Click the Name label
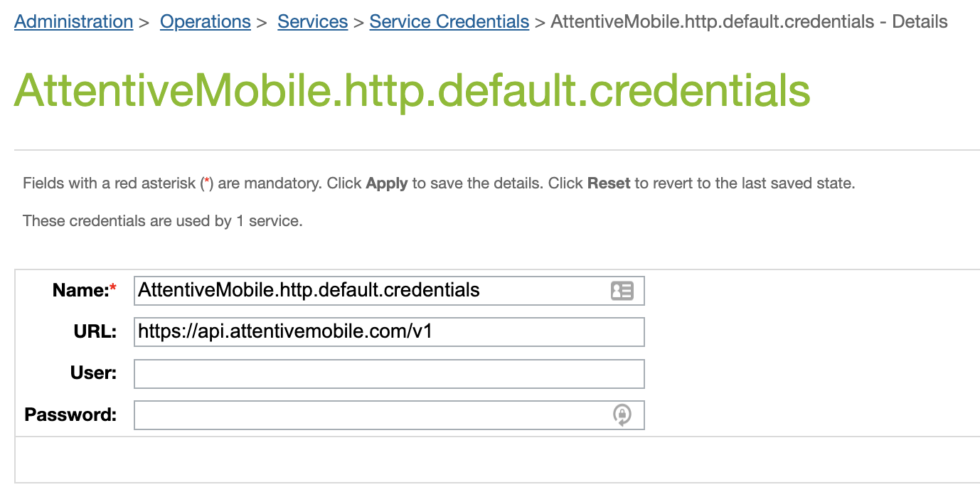Screen dimensions: 980x492 (80, 290)
